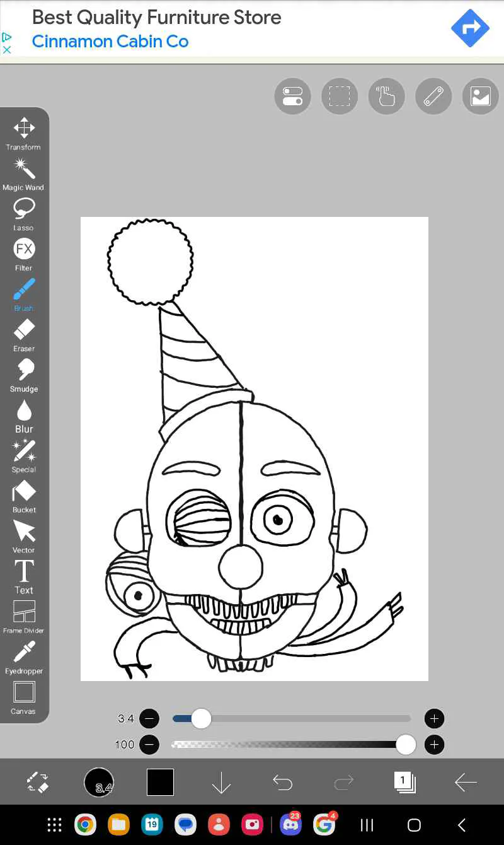Select the Transform tool

[24, 133]
